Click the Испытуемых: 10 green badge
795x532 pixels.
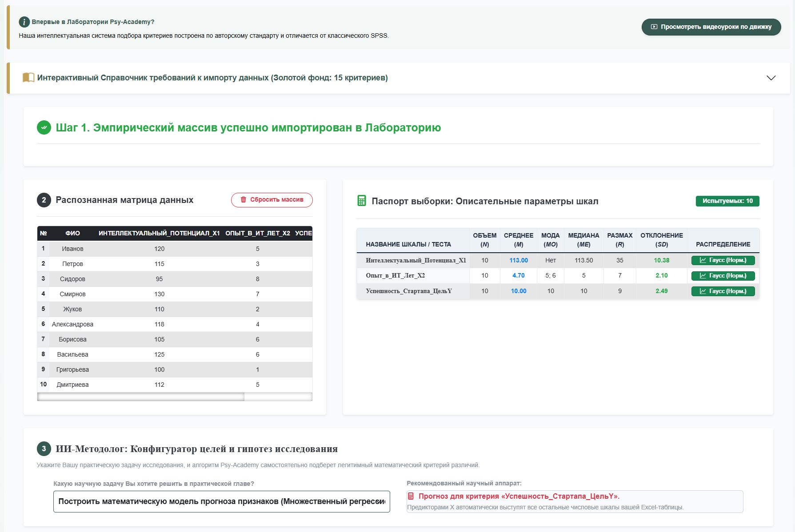pyautogui.click(x=727, y=201)
